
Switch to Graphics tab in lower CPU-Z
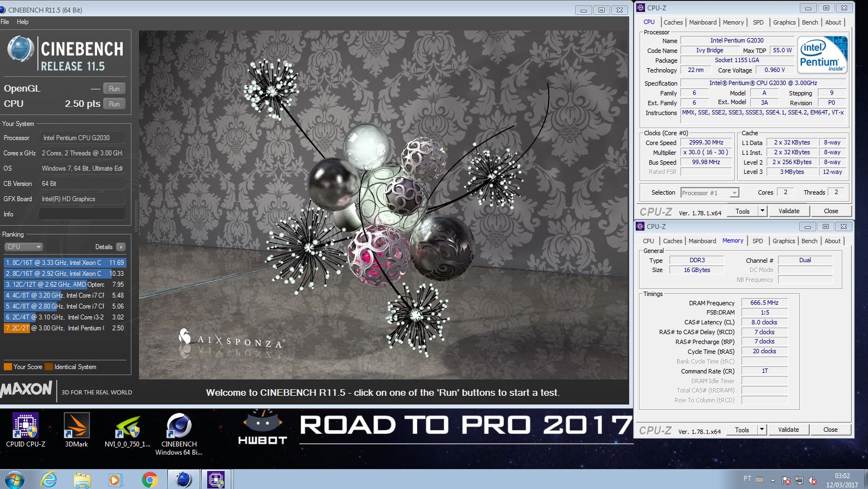tap(784, 241)
